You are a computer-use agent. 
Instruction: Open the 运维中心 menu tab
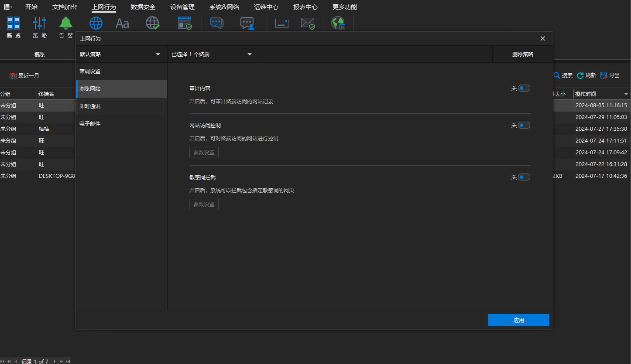(266, 7)
